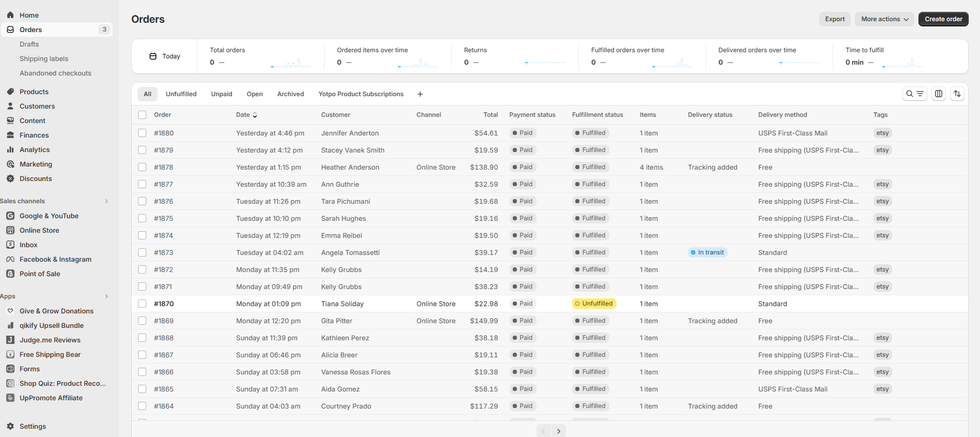Click the Create order button
Image resolution: width=980 pixels, height=437 pixels.
click(943, 19)
